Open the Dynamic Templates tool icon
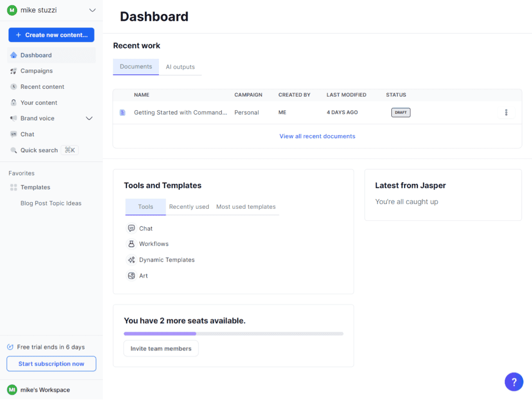The image size is (532, 400). tap(131, 260)
